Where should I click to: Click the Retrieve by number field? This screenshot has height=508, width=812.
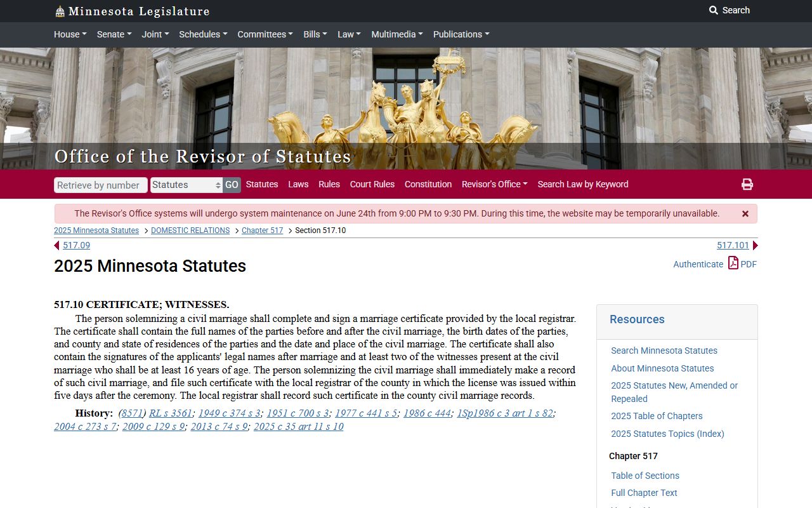click(101, 185)
